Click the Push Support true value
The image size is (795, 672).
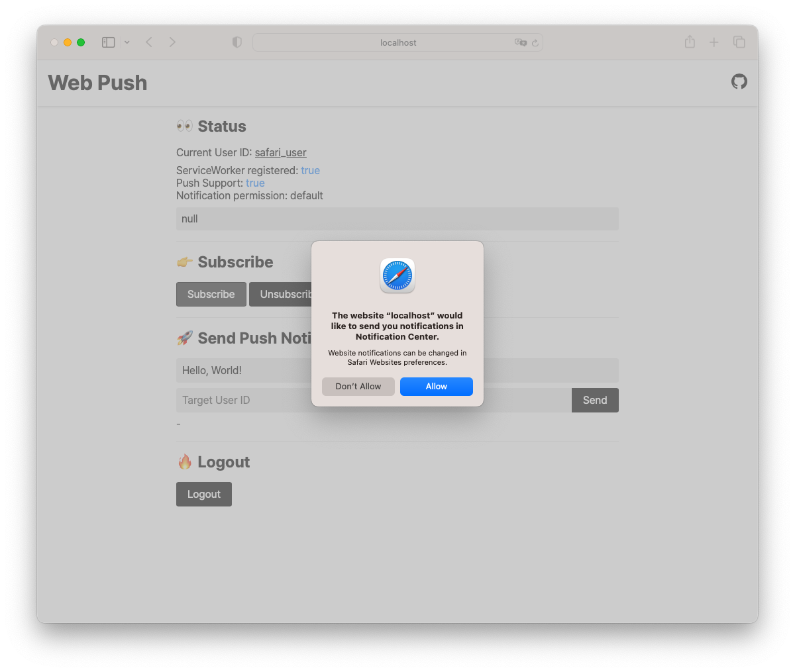255,183
